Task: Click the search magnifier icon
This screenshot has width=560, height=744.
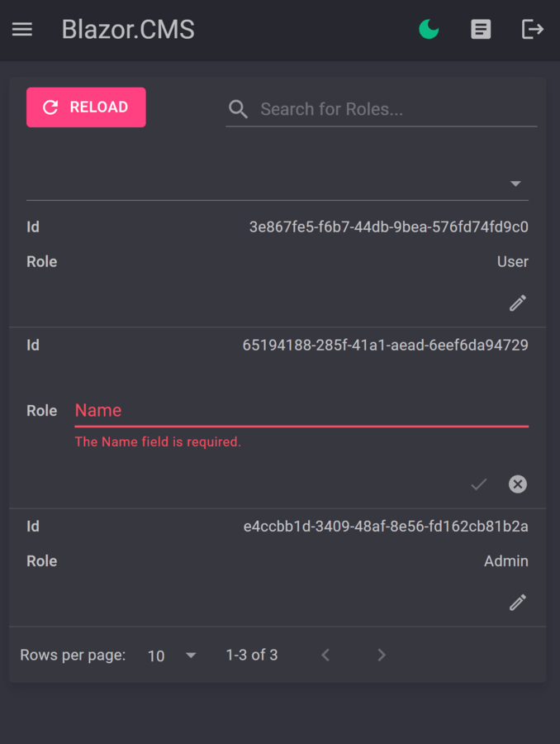Action: [x=239, y=109]
